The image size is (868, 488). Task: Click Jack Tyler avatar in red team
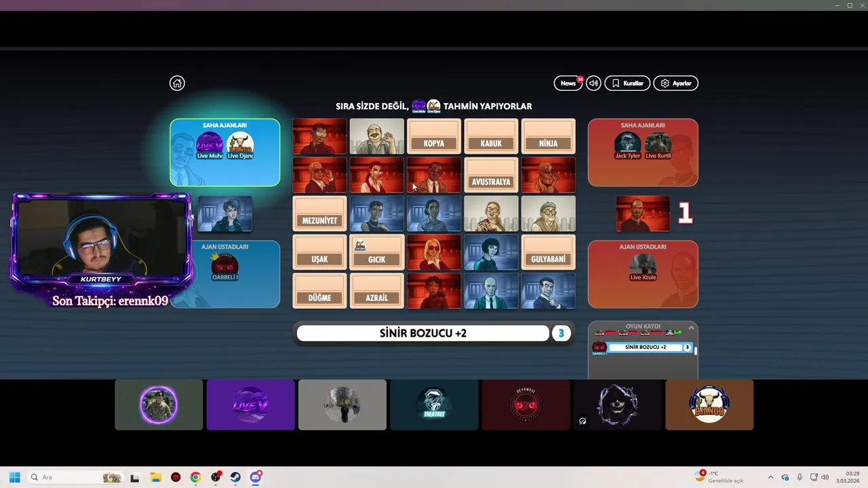click(x=627, y=145)
